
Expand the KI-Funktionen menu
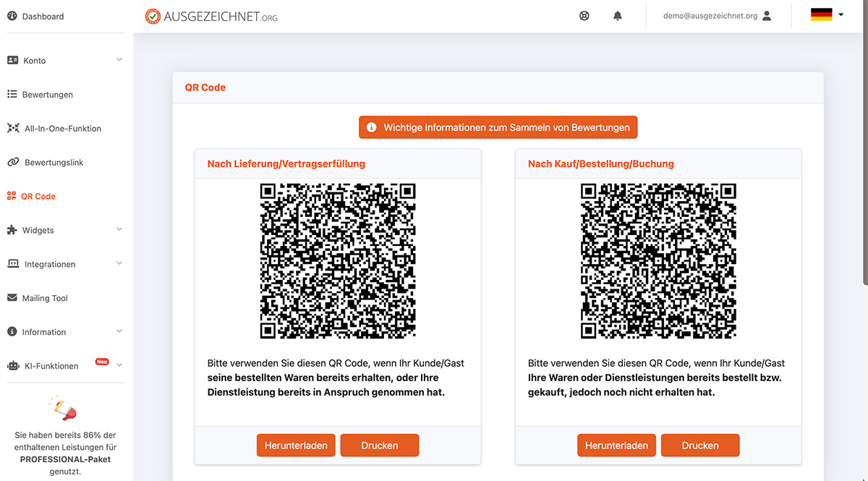point(65,366)
